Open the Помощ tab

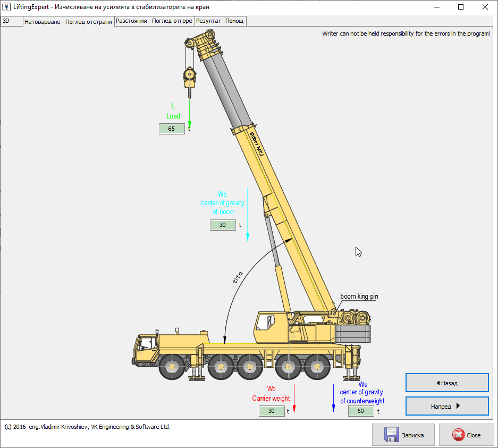[x=234, y=21]
